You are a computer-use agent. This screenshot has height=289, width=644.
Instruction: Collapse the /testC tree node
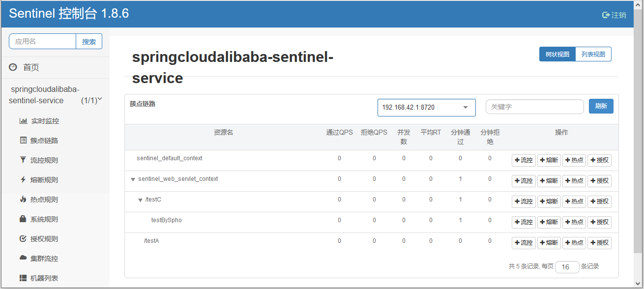coord(140,200)
